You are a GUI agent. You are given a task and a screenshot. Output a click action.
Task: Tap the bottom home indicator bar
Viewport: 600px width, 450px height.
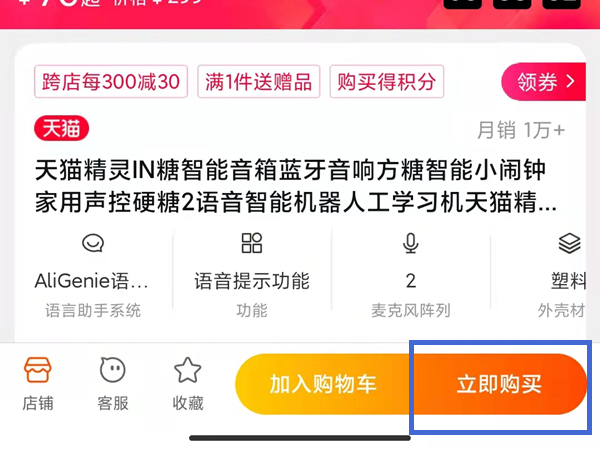tap(300, 438)
